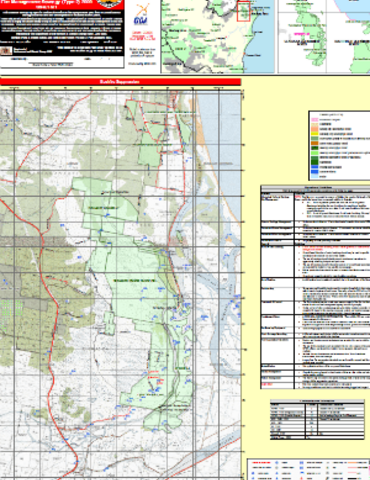The height and width of the screenshot is (480, 370).
Task: Select the pale blue water swatch in the legend
Action: [315, 176]
